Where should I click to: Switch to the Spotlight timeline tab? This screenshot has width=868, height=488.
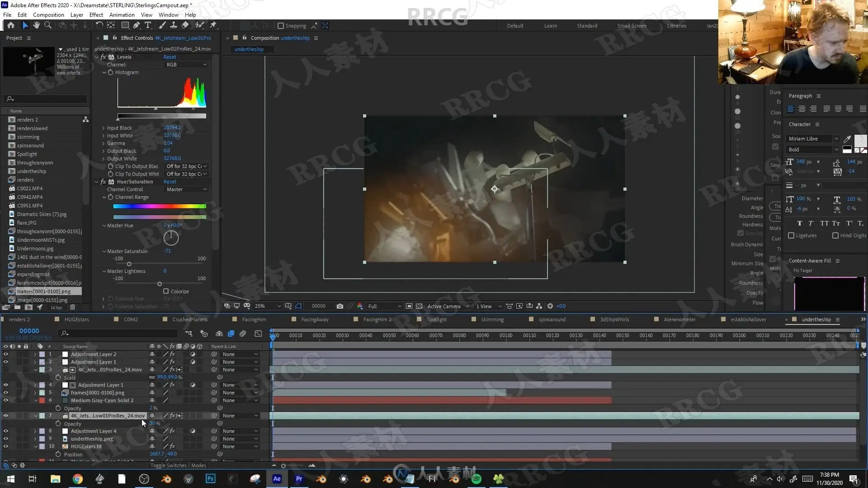pos(436,319)
